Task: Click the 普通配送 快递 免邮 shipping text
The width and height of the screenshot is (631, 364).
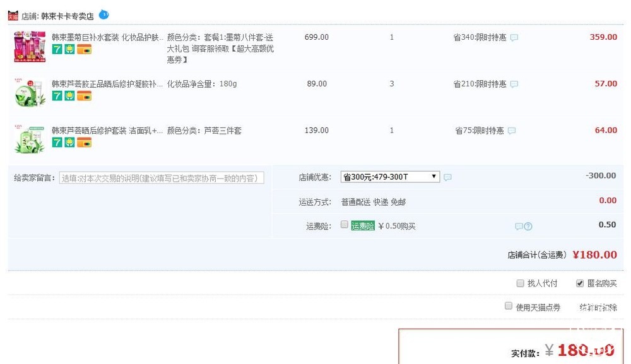Action: [374, 202]
